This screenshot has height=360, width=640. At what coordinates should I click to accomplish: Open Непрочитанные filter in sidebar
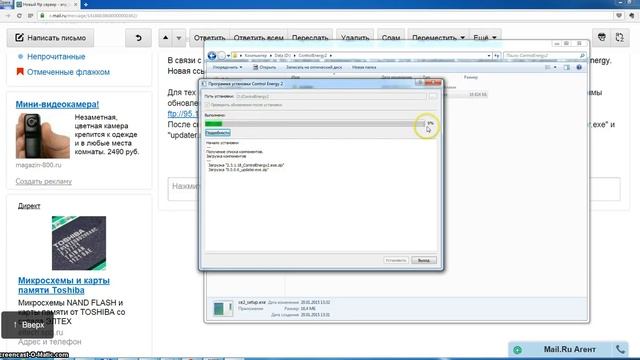tap(56, 57)
